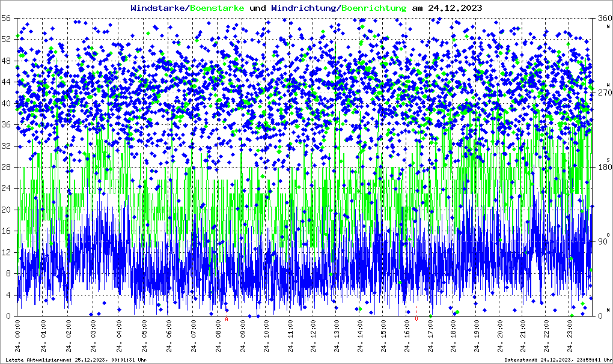Click wind speed axis value 16
The image size is (613, 364).
[5, 231]
